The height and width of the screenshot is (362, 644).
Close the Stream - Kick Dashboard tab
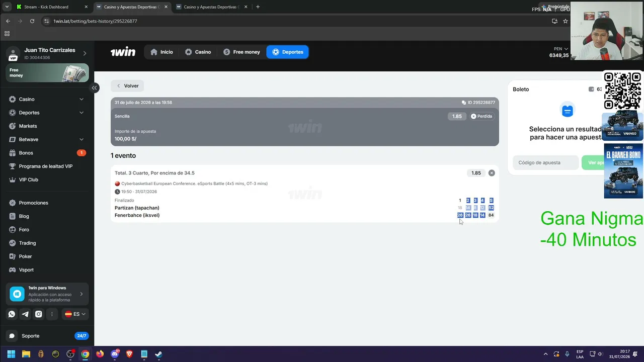pos(86,7)
